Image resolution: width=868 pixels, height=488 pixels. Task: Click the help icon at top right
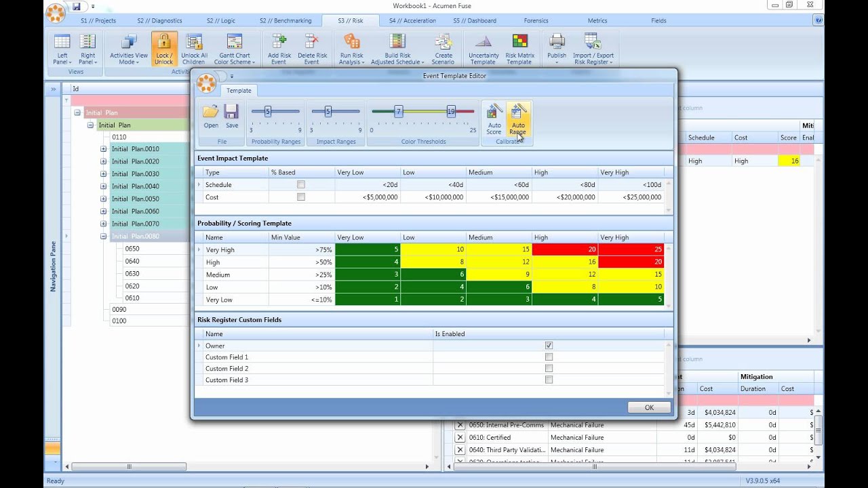coord(818,20)
